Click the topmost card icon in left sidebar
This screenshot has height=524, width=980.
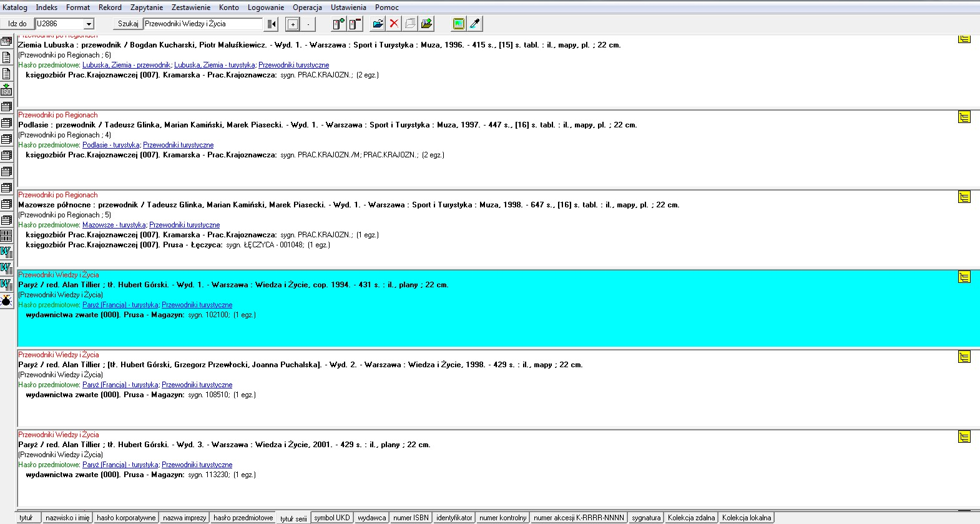pos(6,41)
